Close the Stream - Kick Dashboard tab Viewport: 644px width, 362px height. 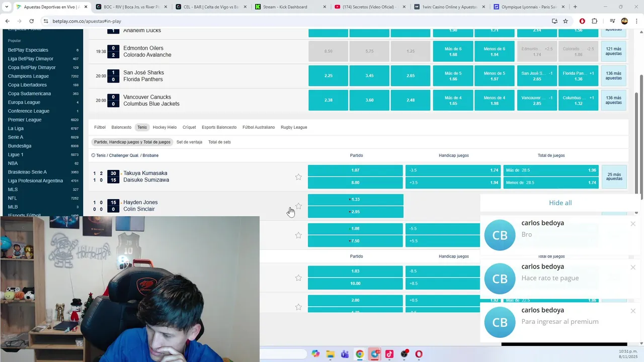325,7
